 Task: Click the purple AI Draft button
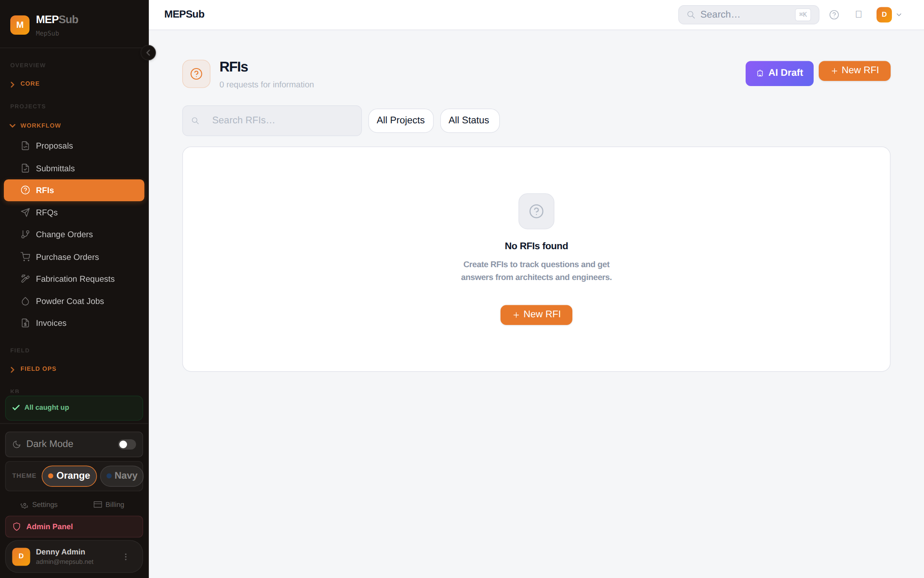point(779,73)
